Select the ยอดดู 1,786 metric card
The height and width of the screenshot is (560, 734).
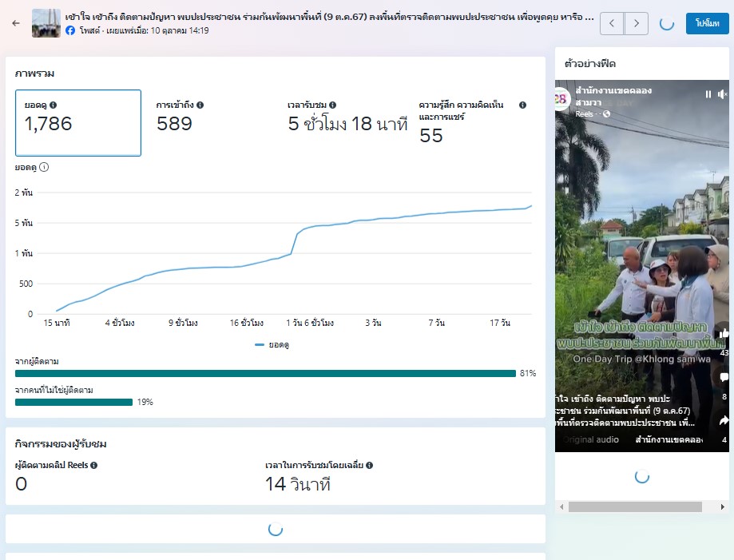pyautogui.click(x=78, y=123)
